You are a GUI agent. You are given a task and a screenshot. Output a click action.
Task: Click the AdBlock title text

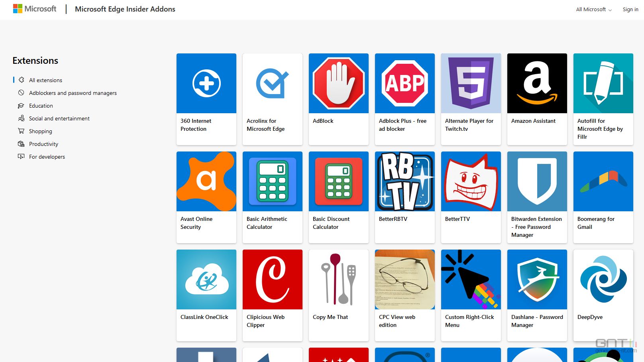[x=323, y=121]
